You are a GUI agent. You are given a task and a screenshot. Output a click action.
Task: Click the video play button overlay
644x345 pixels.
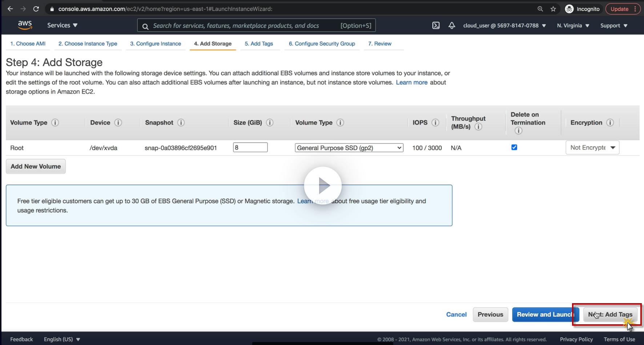click(323, 186)
